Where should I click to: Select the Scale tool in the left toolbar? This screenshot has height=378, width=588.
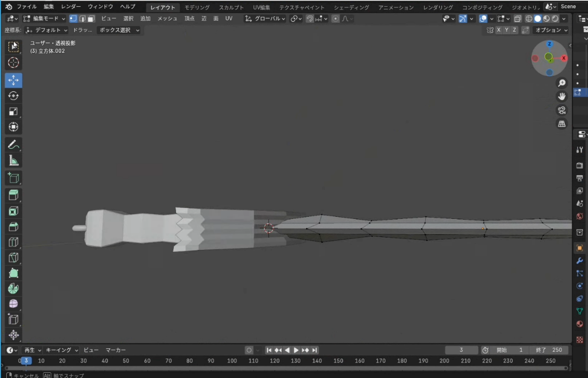click(x=13, y=111)
